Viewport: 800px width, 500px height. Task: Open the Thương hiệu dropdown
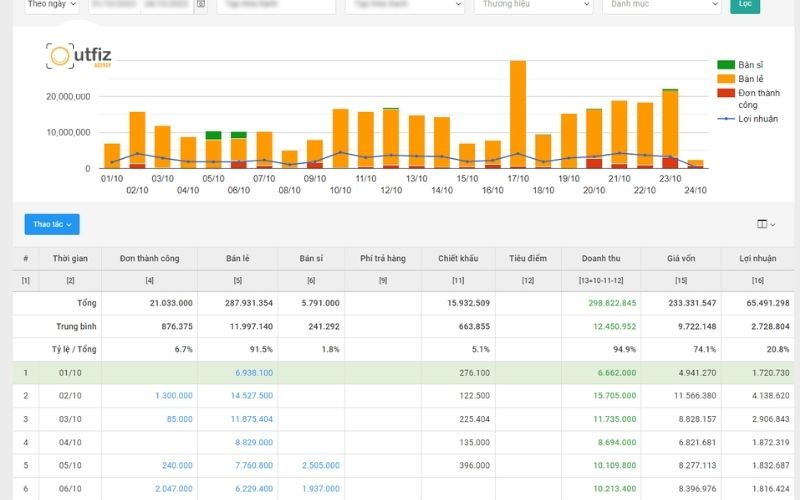pos(533,5)
